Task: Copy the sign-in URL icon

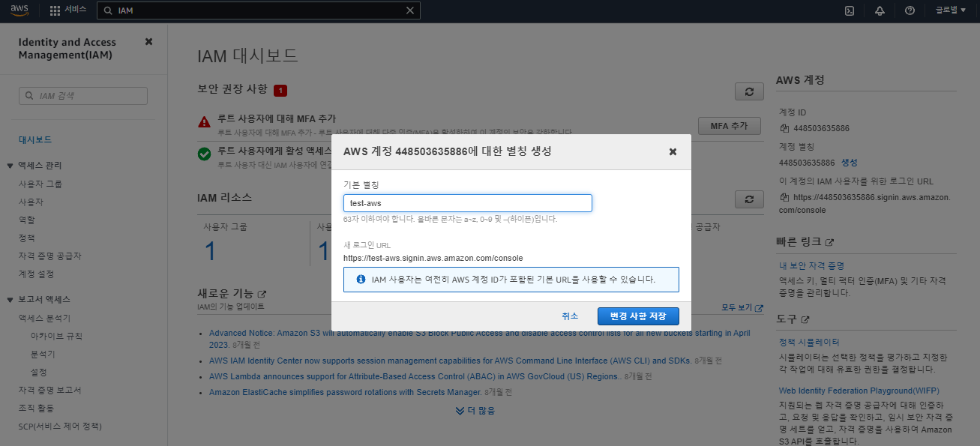Action: (x=784, y=197)
